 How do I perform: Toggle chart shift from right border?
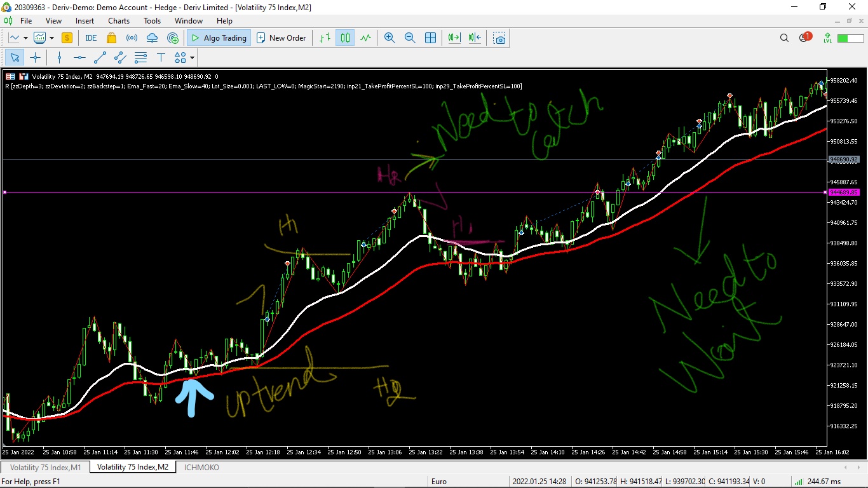point(475,38)
